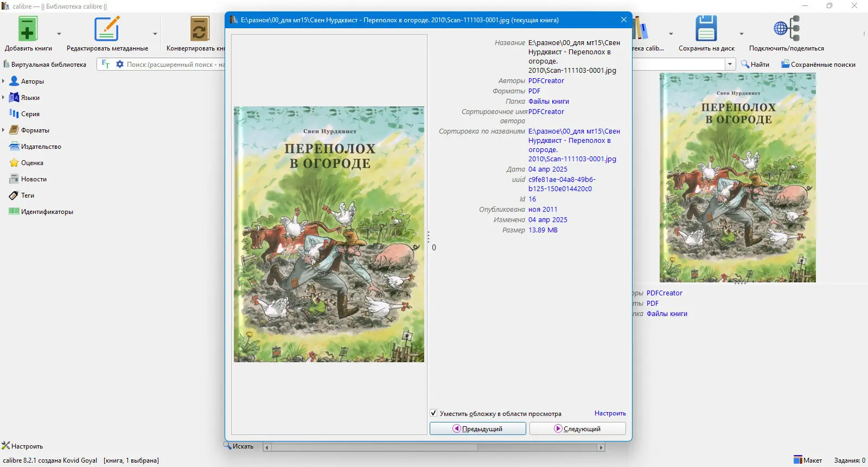Image resolution: width=868 pixels, height=467 pixels.
Task: Expand the Форматы tree node
Action: coord(3,130)
